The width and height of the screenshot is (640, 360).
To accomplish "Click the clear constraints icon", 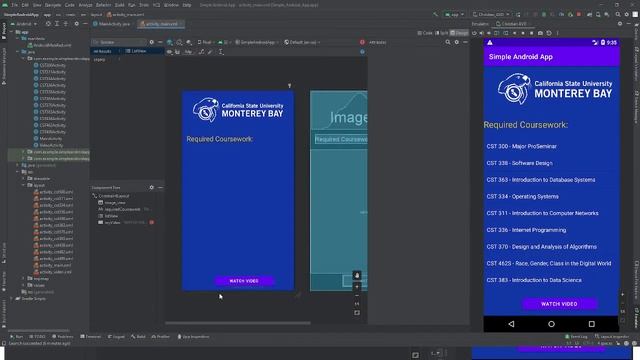I will coord(201,52).
